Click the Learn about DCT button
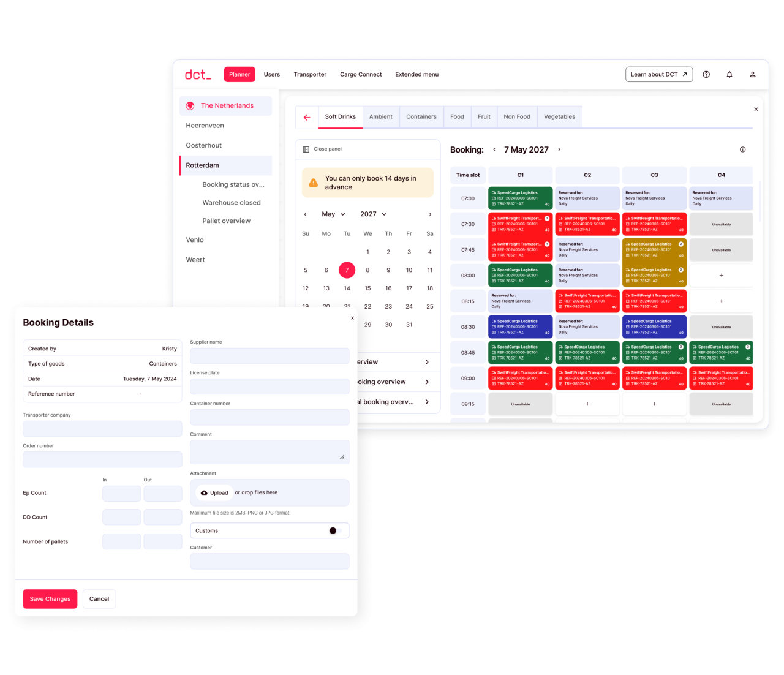Screen dimensions: 784x675 click(x=658, y=75)
